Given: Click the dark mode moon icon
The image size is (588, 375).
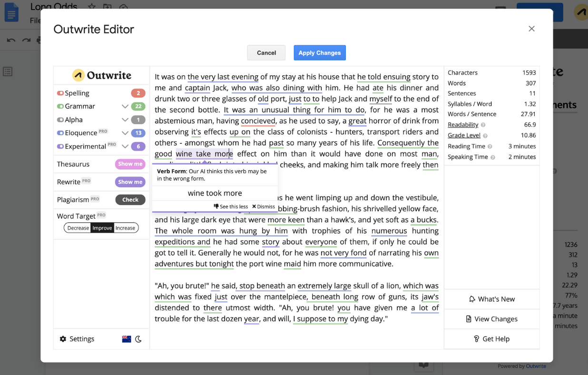Looking at the screenshot, I should coord(138,339).
